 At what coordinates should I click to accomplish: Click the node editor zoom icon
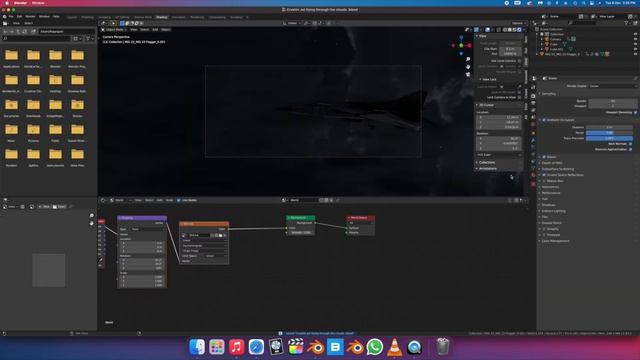pos(91,216)
